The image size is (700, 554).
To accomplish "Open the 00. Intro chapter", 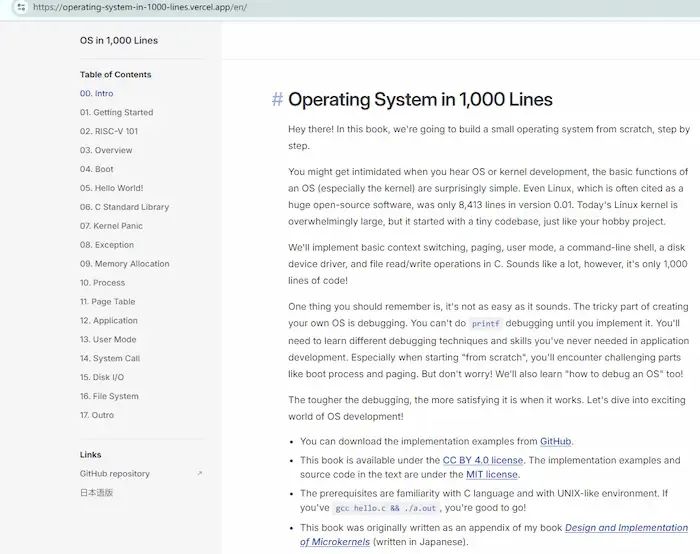I will tap(96, 93).
